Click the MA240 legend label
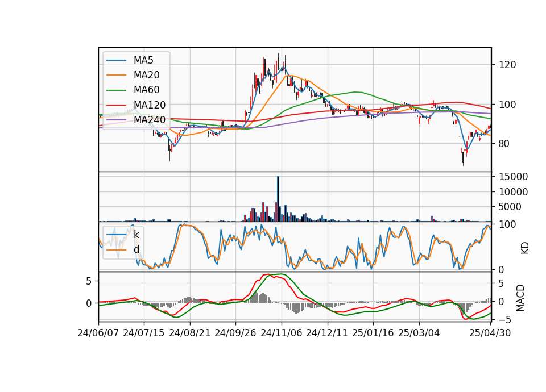Screen dimensions: 546x392 pyautogui.click(x=150, y=120)
